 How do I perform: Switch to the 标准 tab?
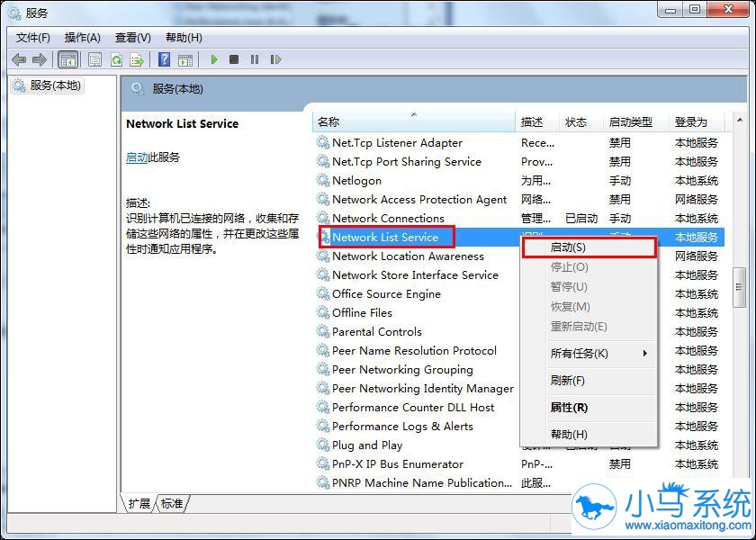tap(172, 504)
